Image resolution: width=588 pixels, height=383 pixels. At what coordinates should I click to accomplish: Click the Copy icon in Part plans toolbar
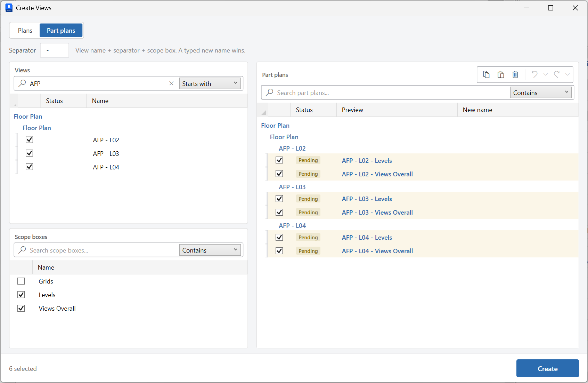[x=486, y=74]
